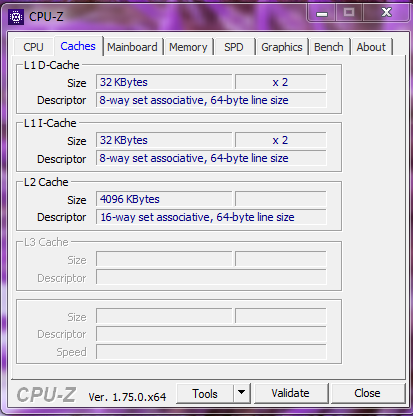Minimize the CPU-Z window
The image size is (413, 416).
[322, 13]
